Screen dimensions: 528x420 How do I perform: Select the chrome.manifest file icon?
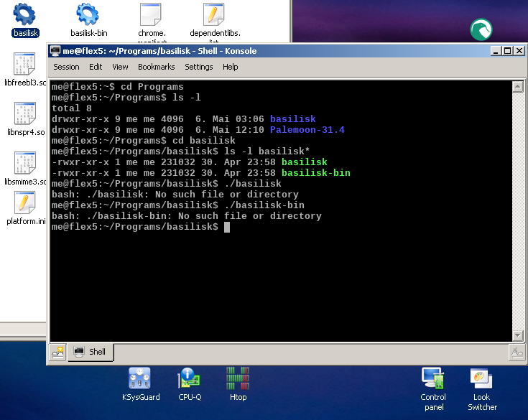(x=151, y=14)
